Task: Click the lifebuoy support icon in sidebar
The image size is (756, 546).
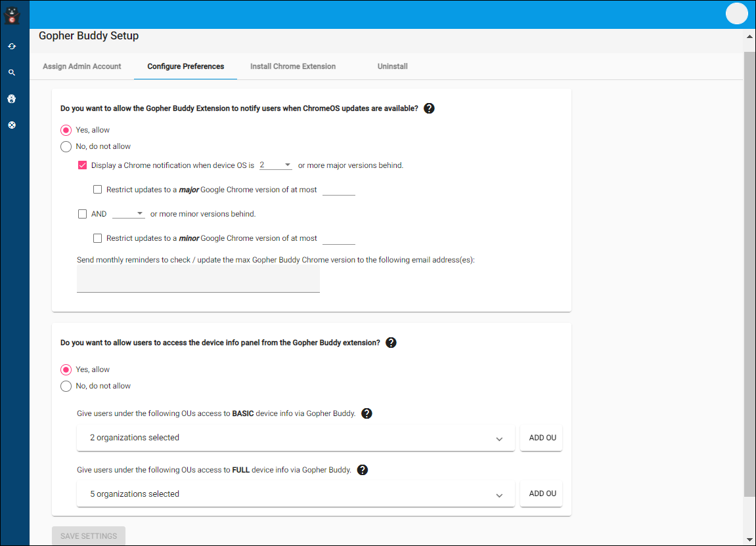Action: (12, 125)
